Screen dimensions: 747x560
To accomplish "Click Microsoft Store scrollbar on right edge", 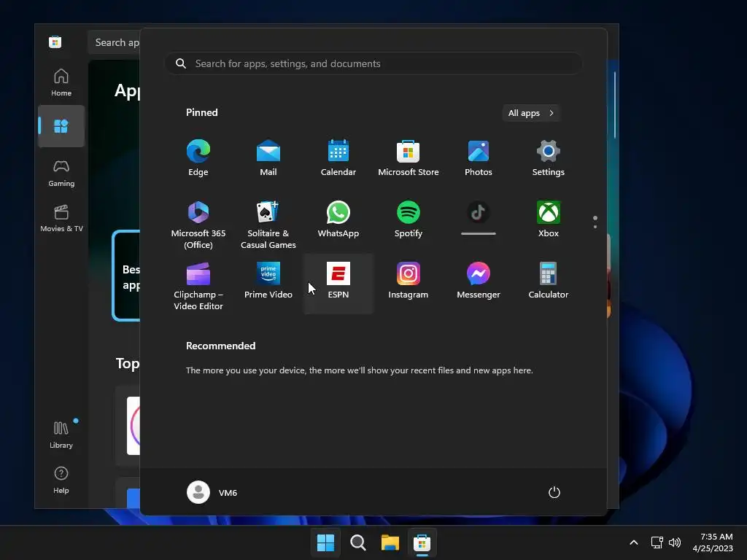I will point(615,105).
